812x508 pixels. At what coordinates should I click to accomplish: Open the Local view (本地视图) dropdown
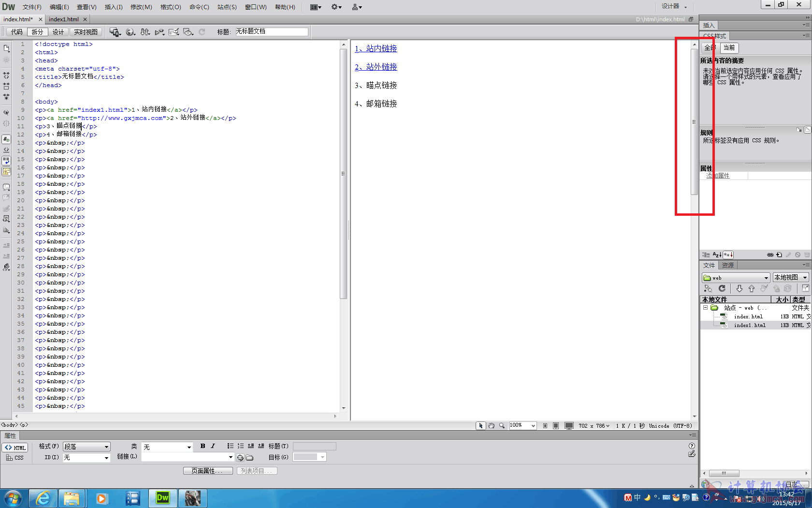[x=791, y=278]
